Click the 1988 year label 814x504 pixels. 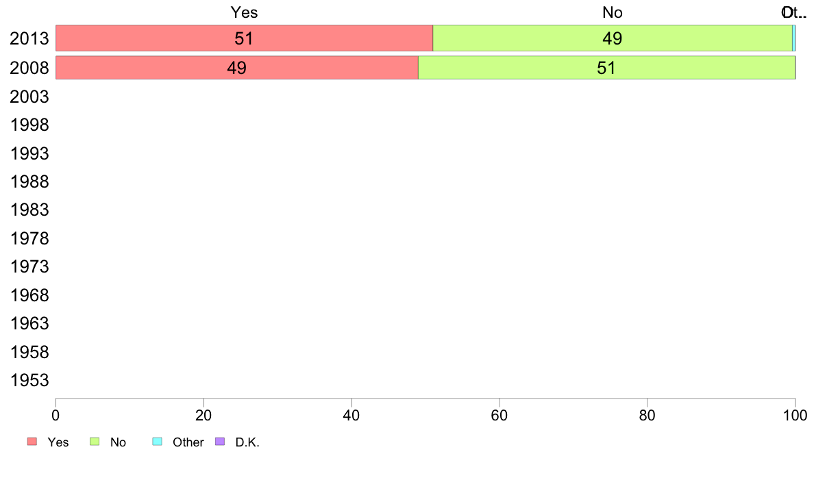coord(29,181)
